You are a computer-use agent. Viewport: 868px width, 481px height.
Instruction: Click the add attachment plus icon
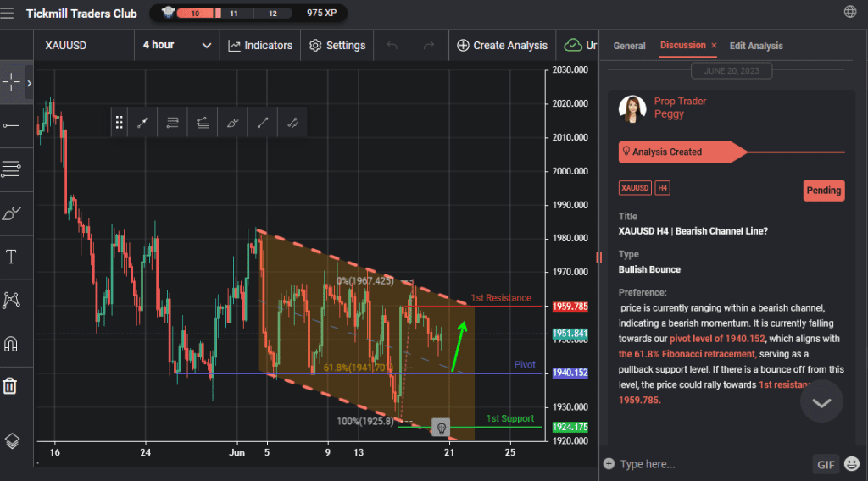[x=609, y=464]
